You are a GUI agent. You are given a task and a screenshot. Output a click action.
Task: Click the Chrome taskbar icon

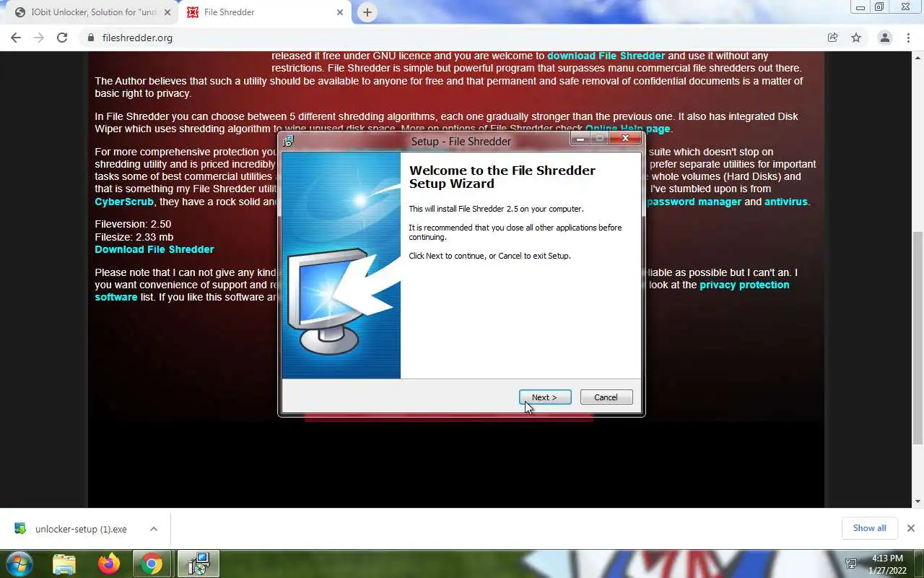coord(152,564)
